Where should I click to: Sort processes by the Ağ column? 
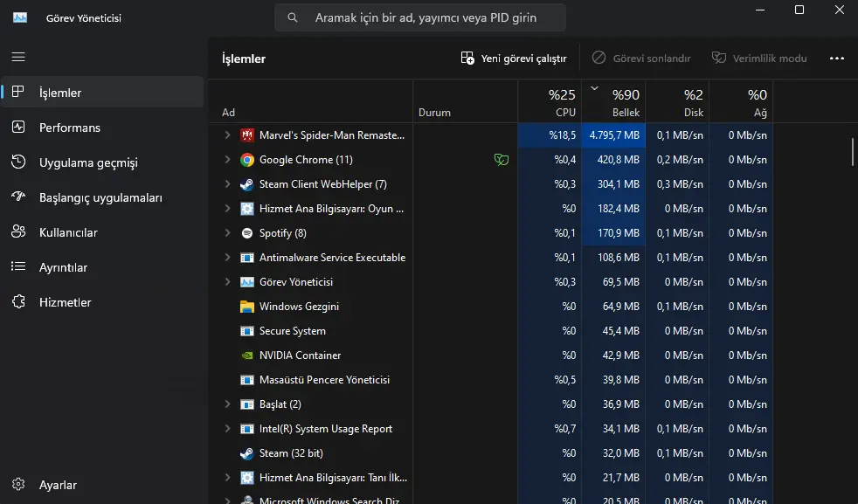[x=741, y=101]
